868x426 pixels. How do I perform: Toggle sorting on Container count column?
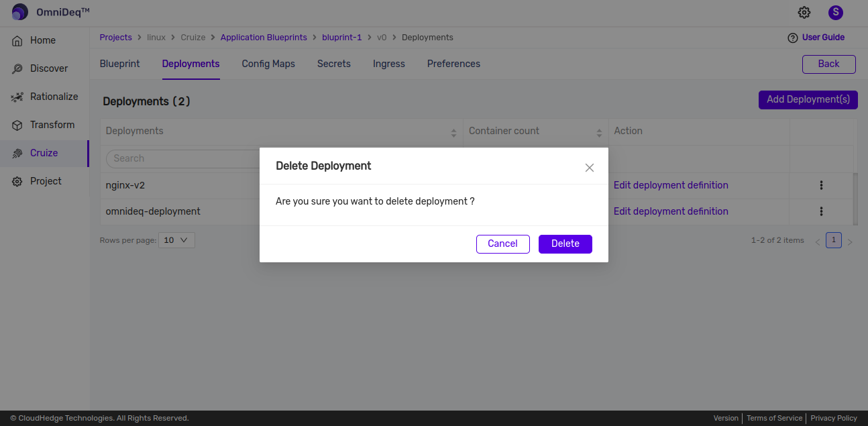(598, 131)
